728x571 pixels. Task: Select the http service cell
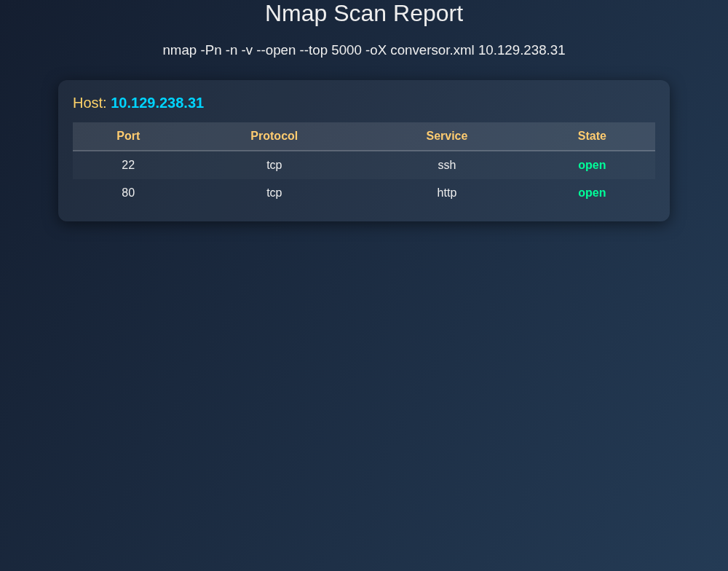point(446,193)
